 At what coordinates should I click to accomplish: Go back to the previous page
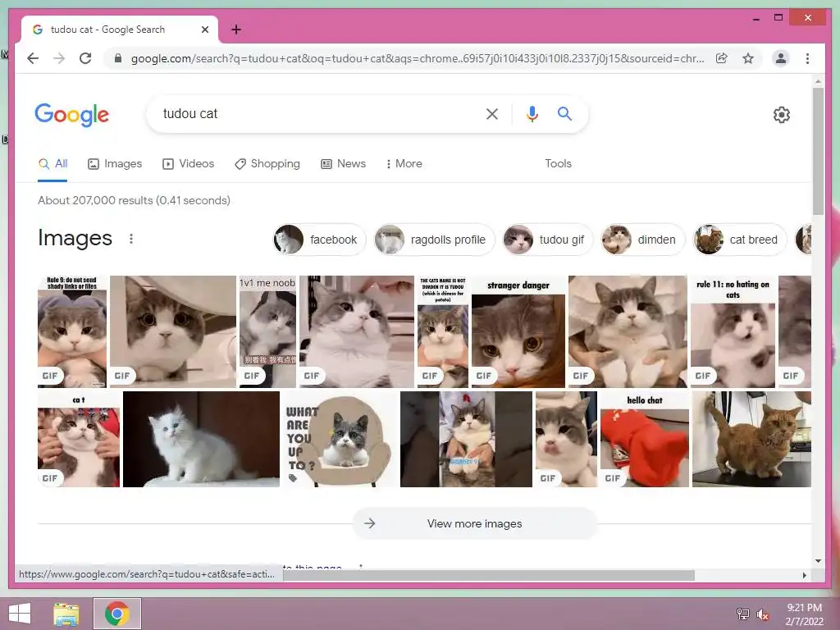(x=33, y=58)
